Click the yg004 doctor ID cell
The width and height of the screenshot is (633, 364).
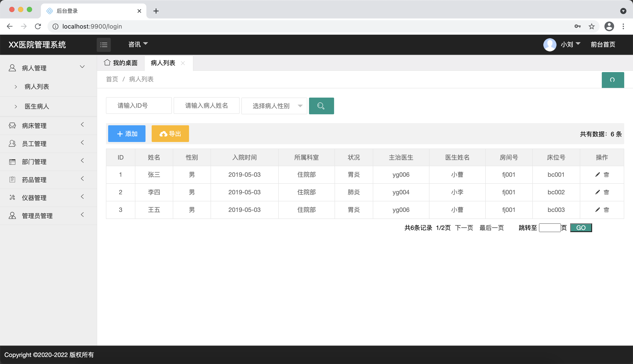point(401,192)
